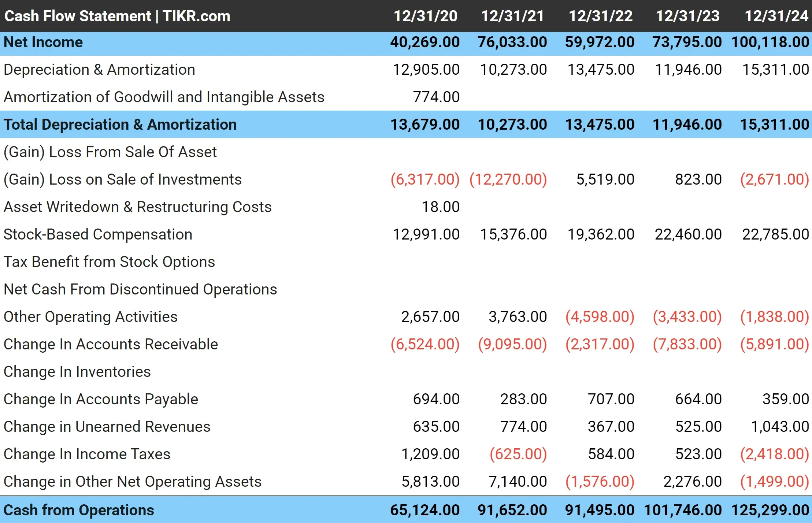This screenshot has width=812, height=523.
Task: Select the 12/31/22 column header
Action: [600, 16]
